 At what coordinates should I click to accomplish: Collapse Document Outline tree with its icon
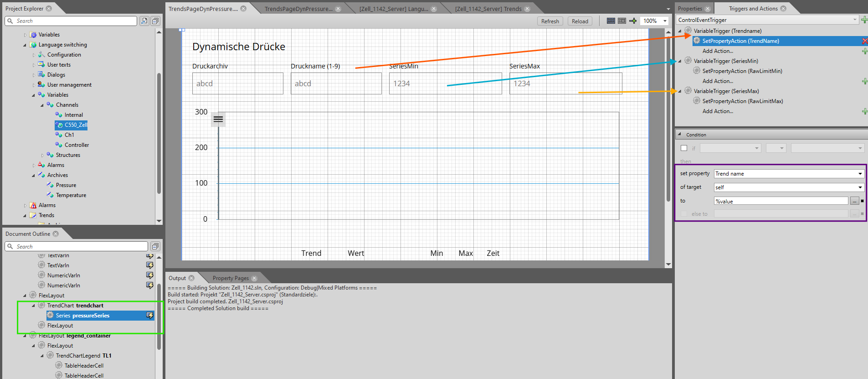155,246
